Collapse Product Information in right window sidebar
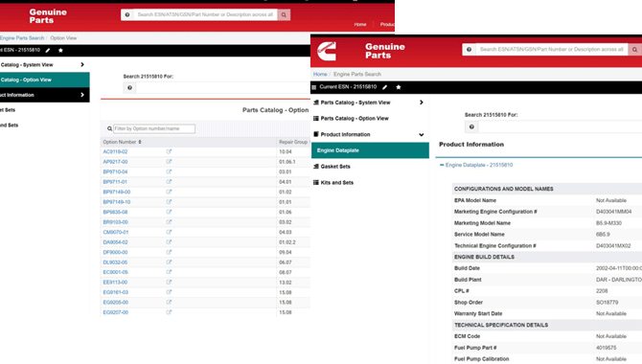 point(422,135)
